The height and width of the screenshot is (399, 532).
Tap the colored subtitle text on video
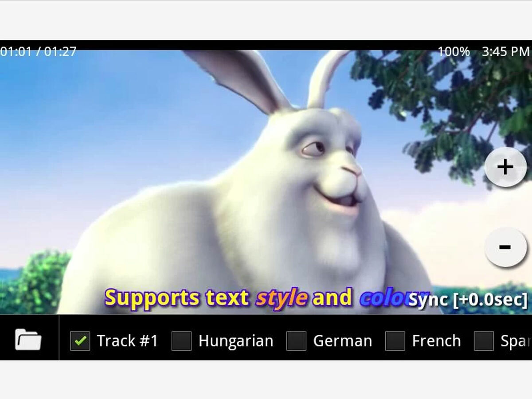[x=266, y=298]
